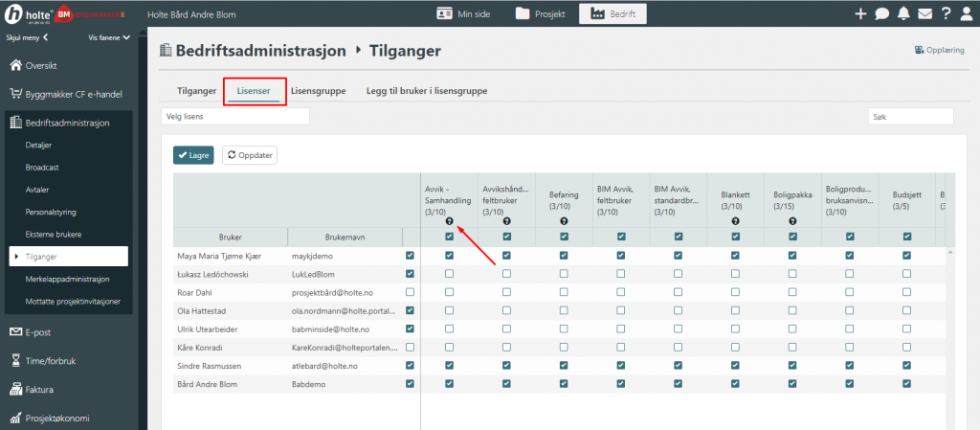Click the help icon under Befaring column
The height and width of the screenshot is (430, 980).
(564, 221)
